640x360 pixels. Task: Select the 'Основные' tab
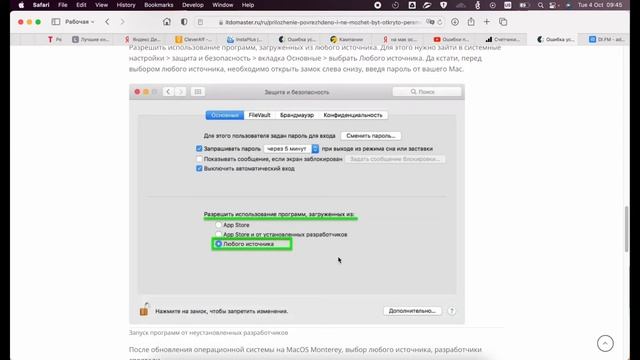[225, 115]
